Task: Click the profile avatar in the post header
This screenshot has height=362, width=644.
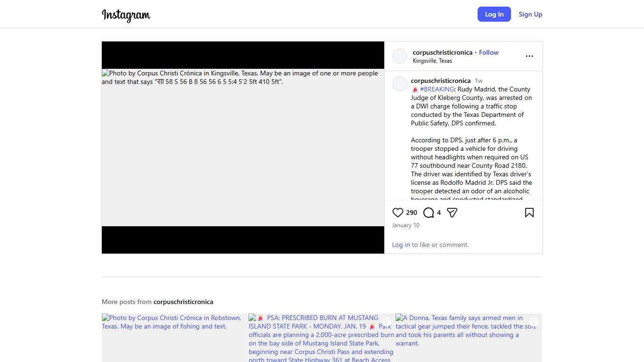Action: [400, 56]
